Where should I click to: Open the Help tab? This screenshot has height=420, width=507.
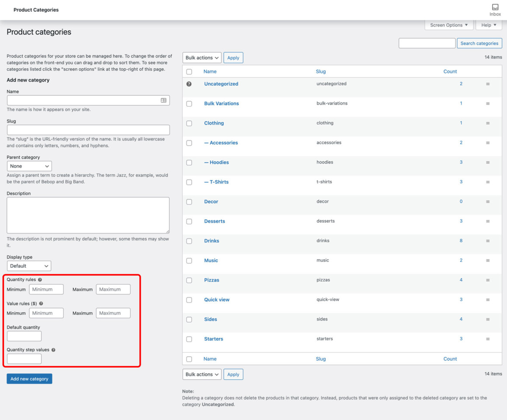(488, 25)
